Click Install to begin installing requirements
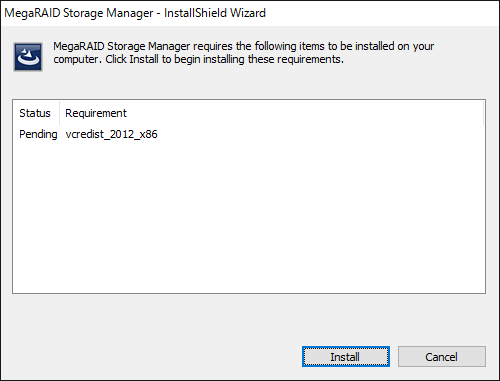Screen dimensions: 500x381 [x=346, y=357]
